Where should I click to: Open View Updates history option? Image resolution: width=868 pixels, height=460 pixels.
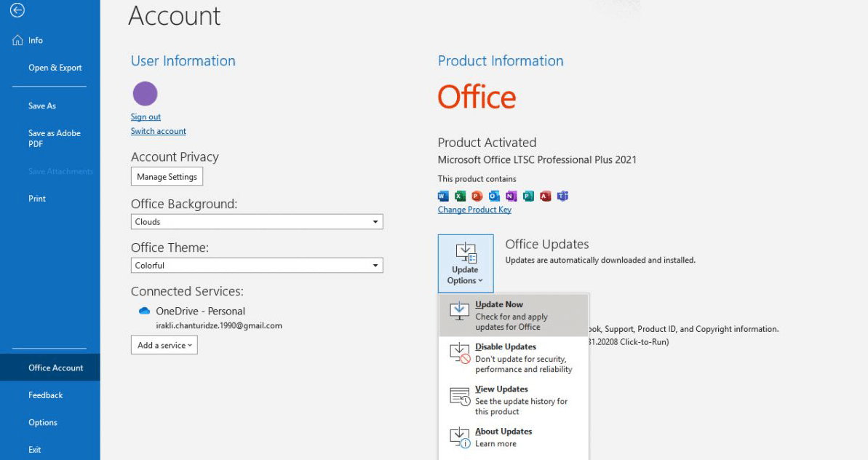(x=513, y=400)
